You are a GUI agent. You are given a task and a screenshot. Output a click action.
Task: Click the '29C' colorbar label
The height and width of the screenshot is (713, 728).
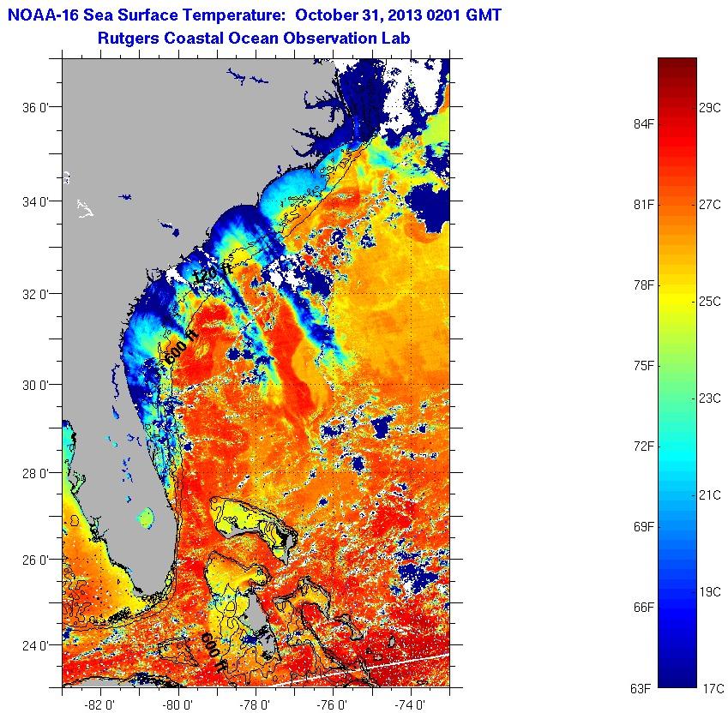710,108
